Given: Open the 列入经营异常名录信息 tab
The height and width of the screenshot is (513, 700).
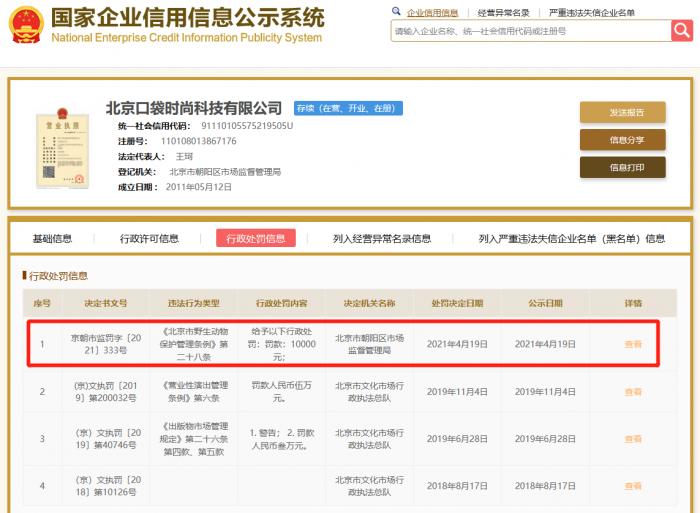Looking at the screenshot, I should 382,238.
